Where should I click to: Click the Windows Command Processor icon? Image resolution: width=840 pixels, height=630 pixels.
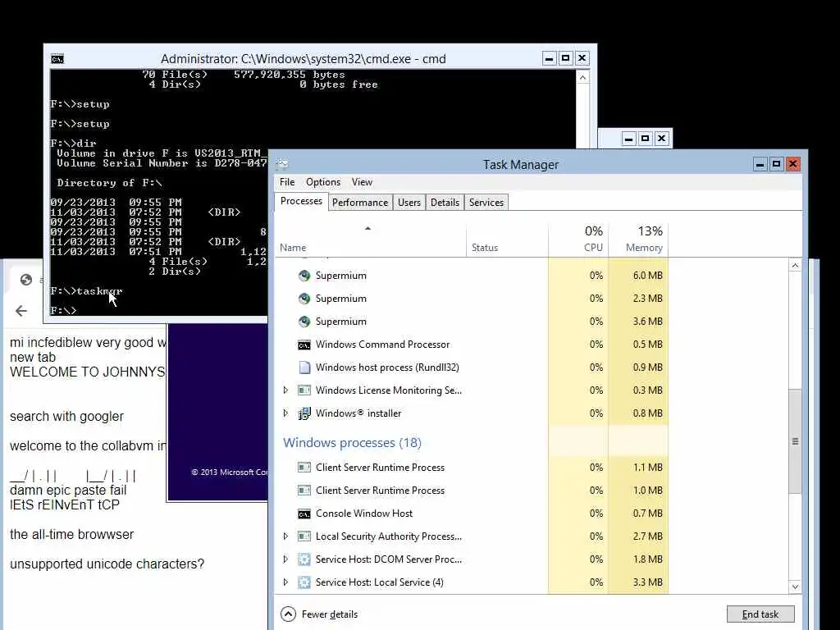(304, 345)
